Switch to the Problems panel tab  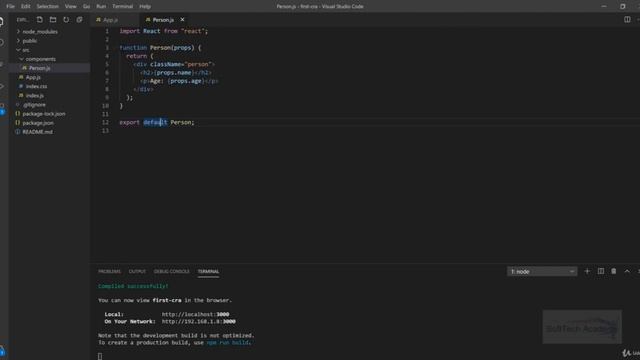coord(109,271)
